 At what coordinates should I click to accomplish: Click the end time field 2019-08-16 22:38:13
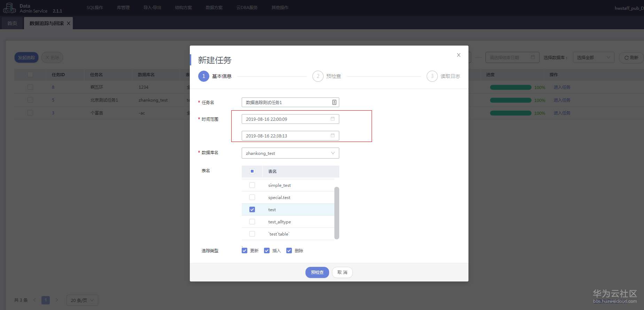tap(290, 136)
